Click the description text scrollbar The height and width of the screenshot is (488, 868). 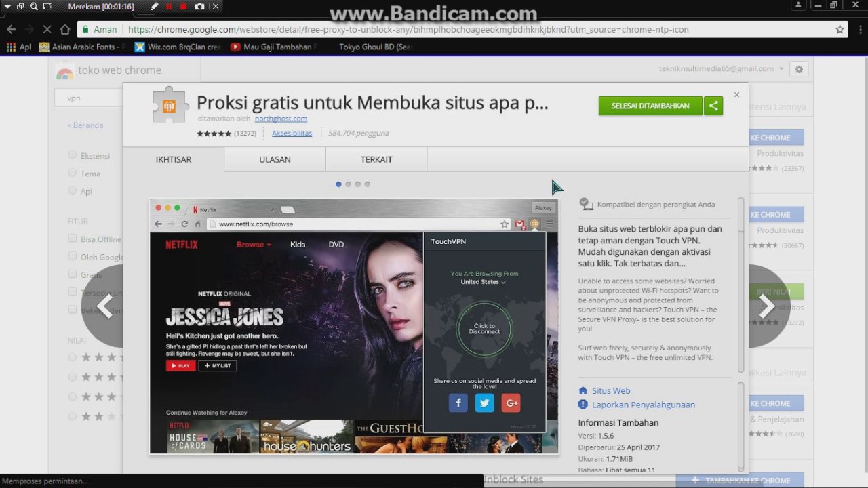point(741,285)
